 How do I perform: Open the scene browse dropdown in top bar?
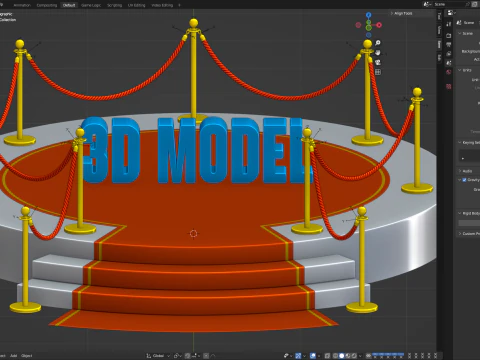click(x=427, y=4)
